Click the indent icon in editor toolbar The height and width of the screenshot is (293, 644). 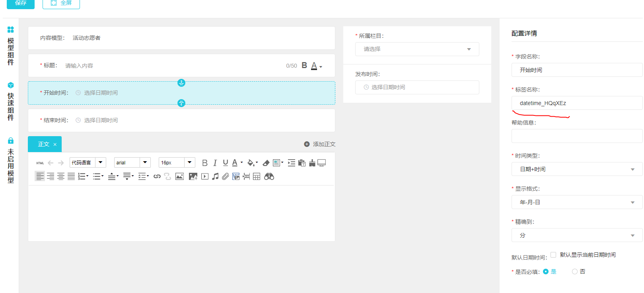292,163
